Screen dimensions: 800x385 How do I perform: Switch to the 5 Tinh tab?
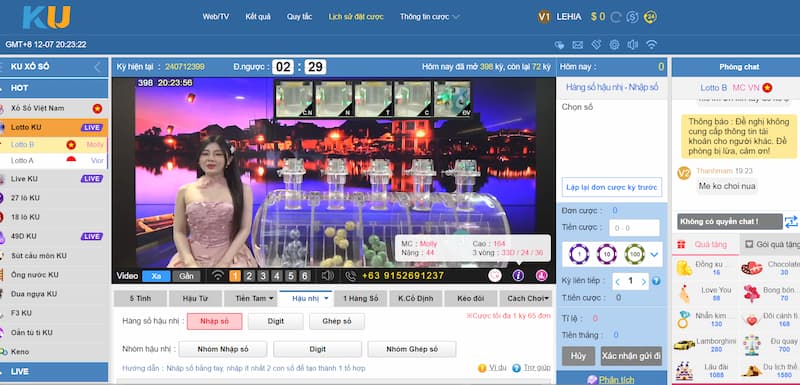[x=140, y=298]
